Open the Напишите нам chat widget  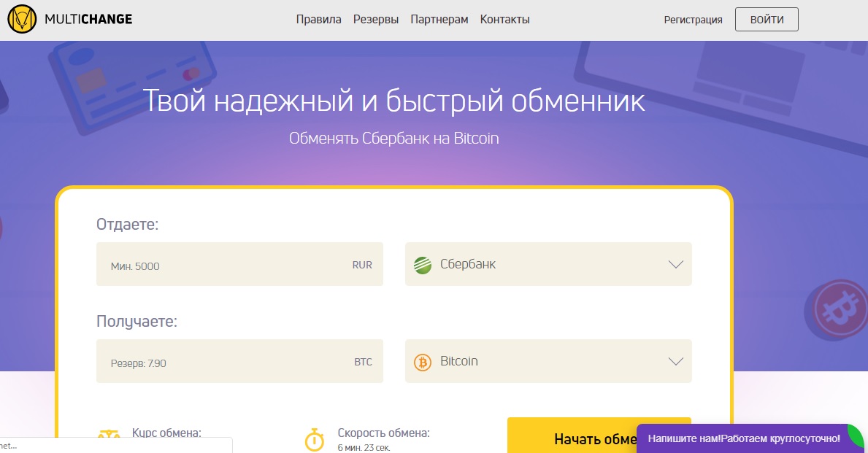pos(743,439)
